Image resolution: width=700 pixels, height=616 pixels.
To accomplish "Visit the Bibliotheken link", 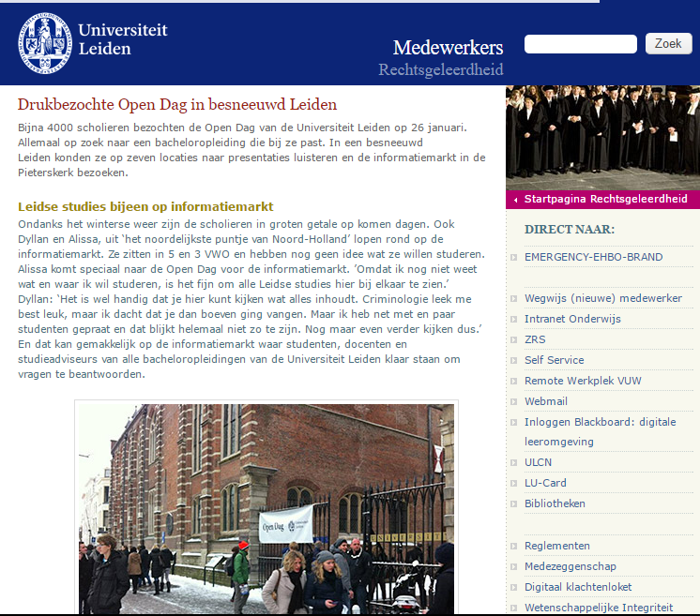I will pos(555,503).
